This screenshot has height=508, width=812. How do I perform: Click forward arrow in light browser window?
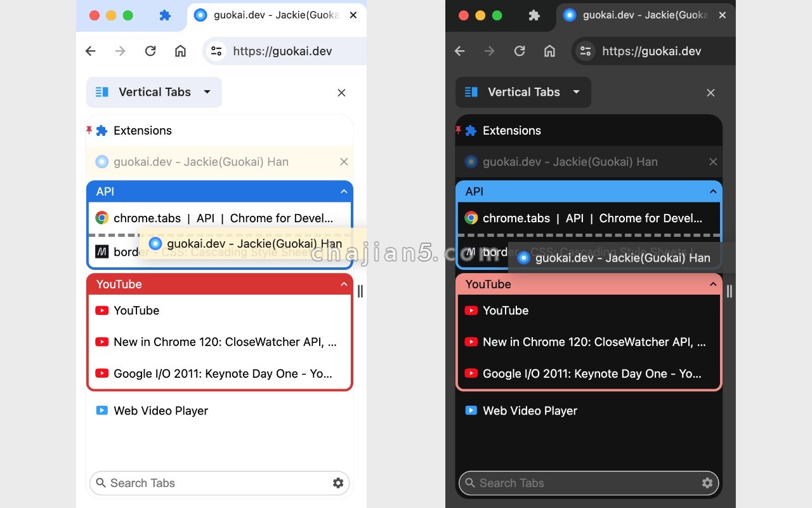pyautogui.click(x=121, y=51)
